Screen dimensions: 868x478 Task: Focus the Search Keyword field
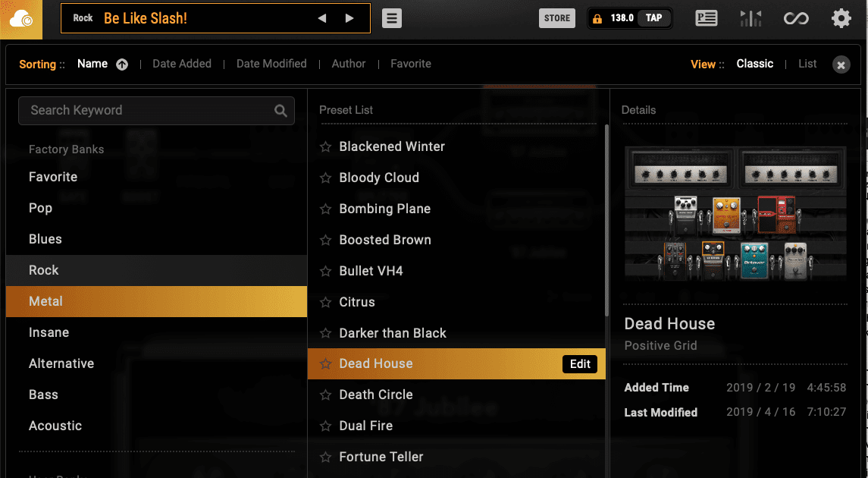pyautogui.click(x=156, y=111)
